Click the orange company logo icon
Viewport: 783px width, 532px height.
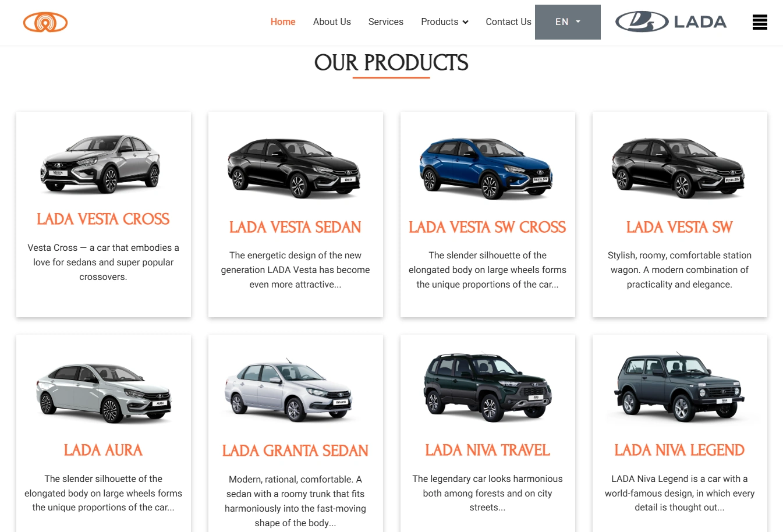point(45,22)
